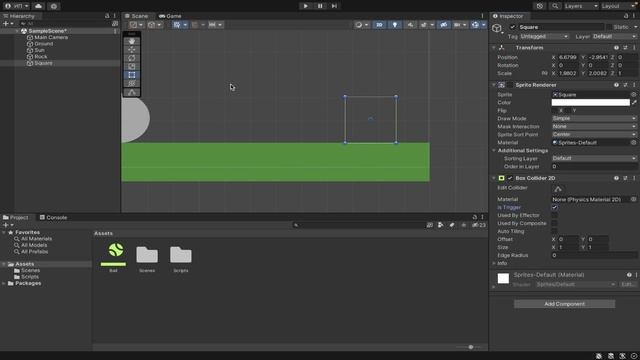Toggle scene audio icon

410,25
